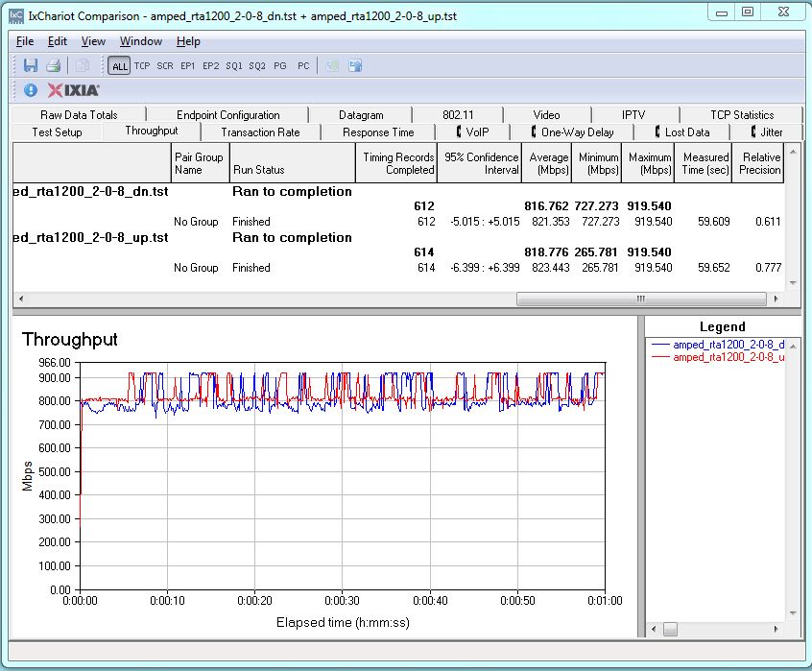Switch to the VoIP tab
Image resolution: width=812 pixels, height=671 pixels.
coord(473,132)
